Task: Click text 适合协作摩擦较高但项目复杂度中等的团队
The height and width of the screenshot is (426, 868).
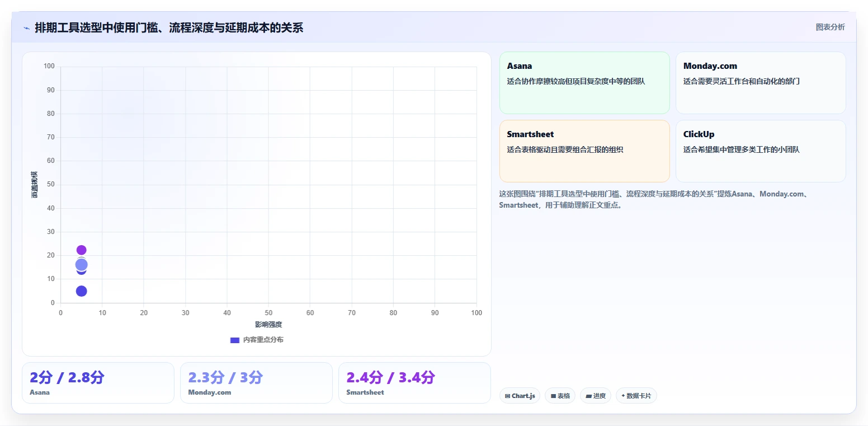Action: [x=576, y=81]
